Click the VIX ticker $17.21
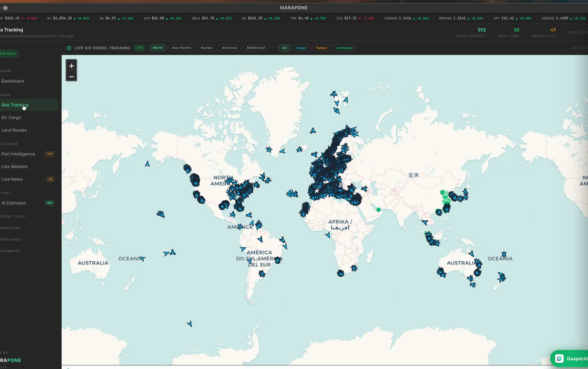Screen dimensions: 588x369 (x=355, y=18)
